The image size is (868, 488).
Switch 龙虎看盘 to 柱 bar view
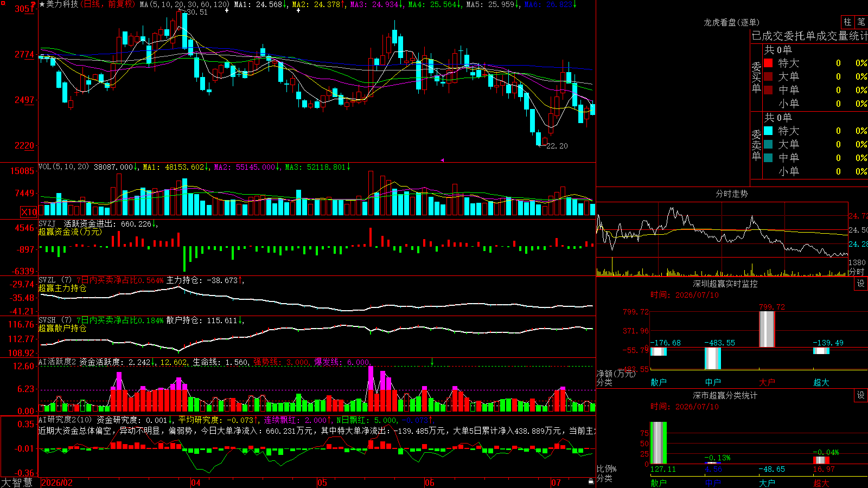click(847, 22)
